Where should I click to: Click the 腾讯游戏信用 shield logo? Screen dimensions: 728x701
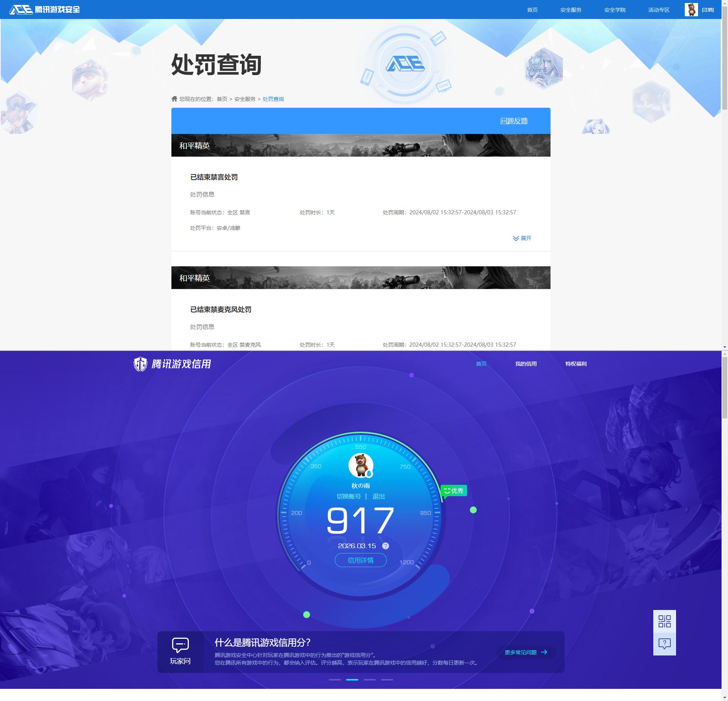pos(141,363)
